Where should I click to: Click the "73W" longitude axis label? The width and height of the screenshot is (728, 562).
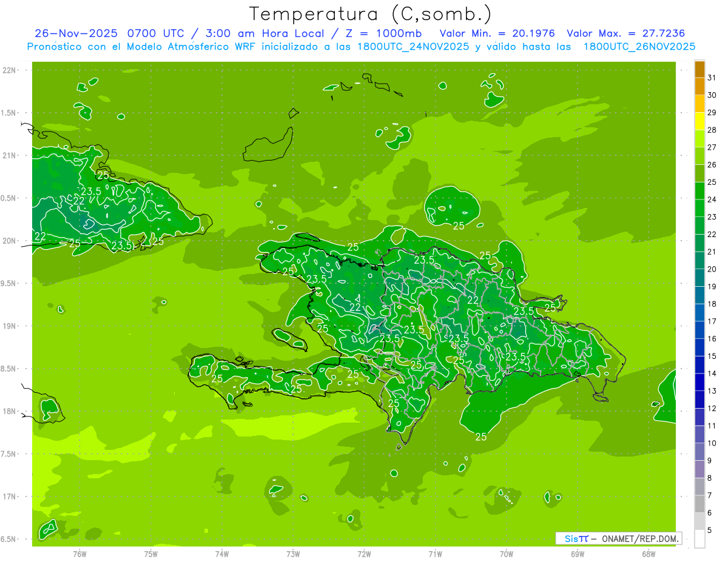point(293,554)
